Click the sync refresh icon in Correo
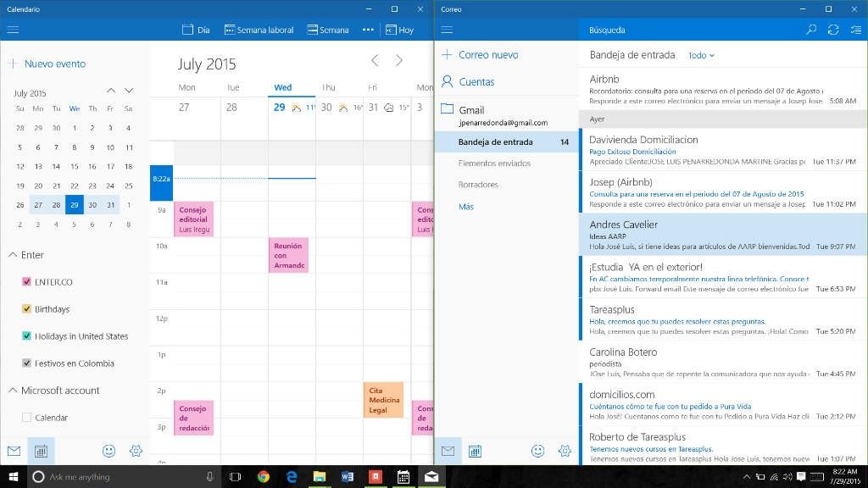Screen dimensions: 868x488 click(833, 30)
